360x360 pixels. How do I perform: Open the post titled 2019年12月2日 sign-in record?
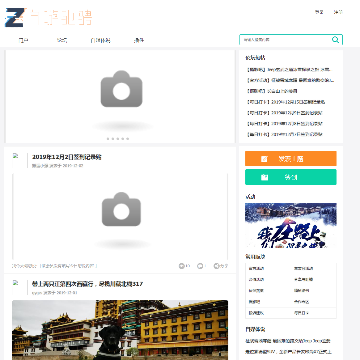(67, 157)
